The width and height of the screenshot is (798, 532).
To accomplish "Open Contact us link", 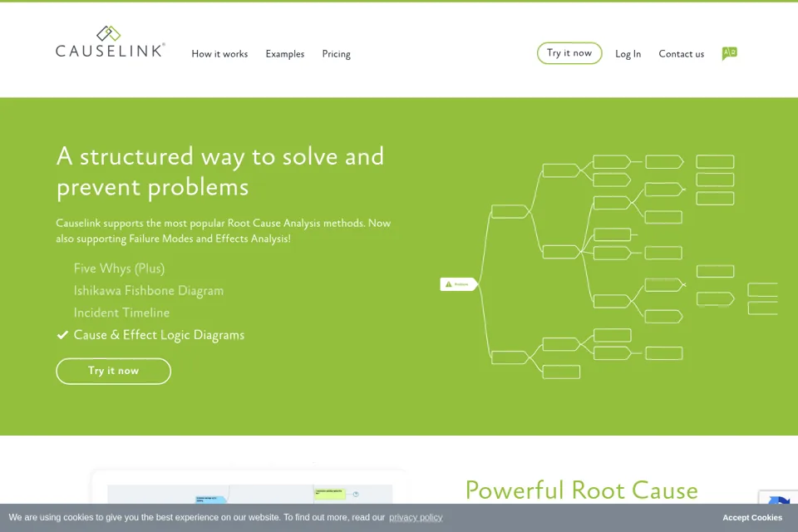I will pos(682,54).
